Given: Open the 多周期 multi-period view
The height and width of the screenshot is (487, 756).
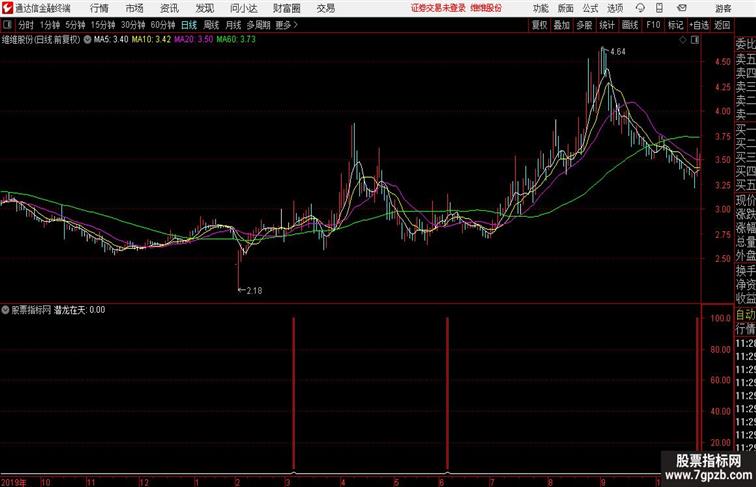Looking at the screenshot, I should pos(258,25).
